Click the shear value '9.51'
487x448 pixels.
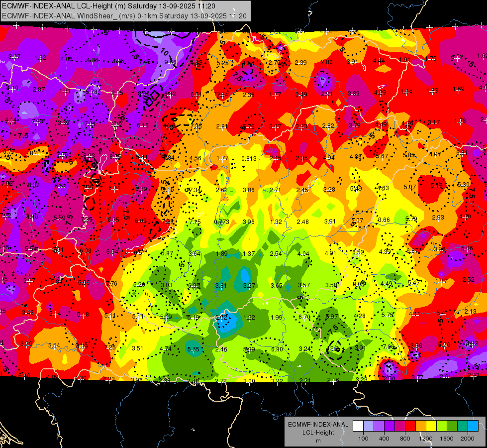139,253
